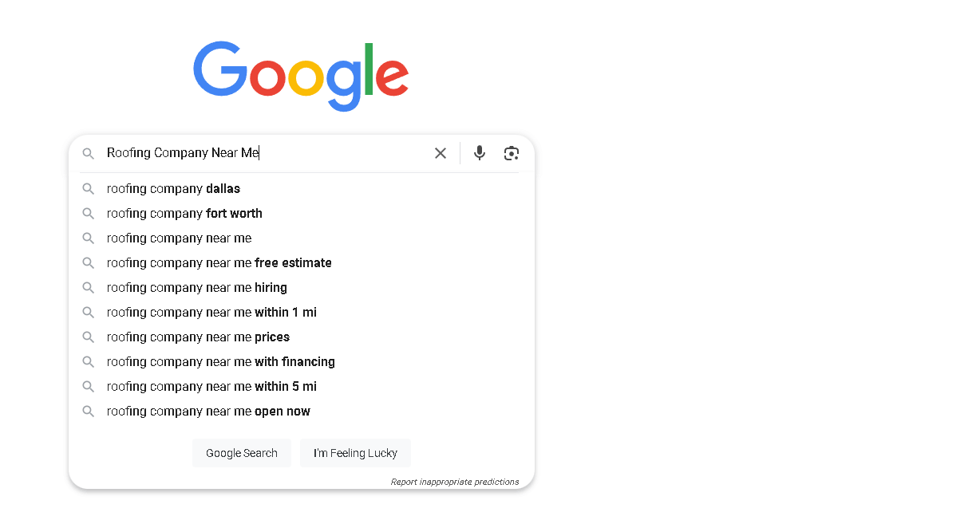980x520 pixels.
Task: Click the I'm Feeling Lucky button
Action: [355, 453]
